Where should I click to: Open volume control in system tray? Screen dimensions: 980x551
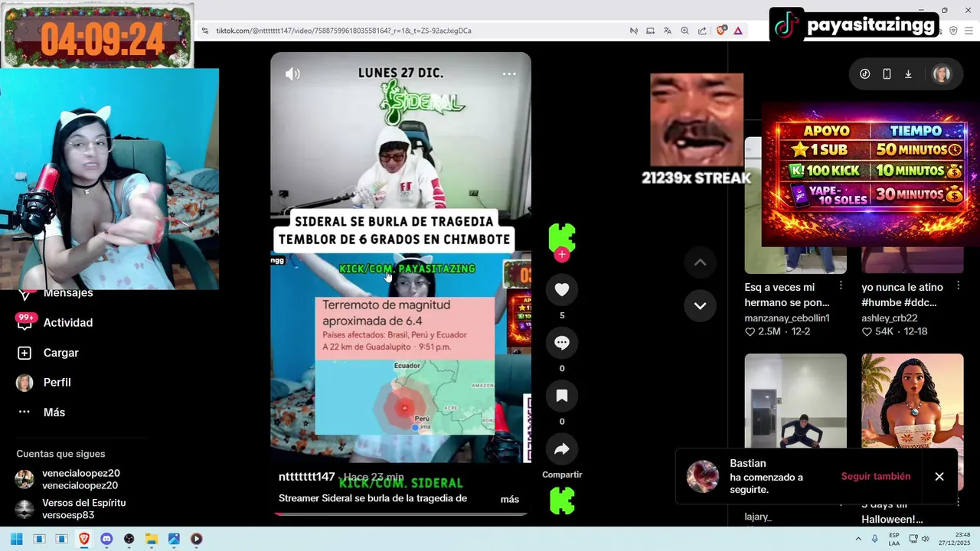(x=925, y=539)
